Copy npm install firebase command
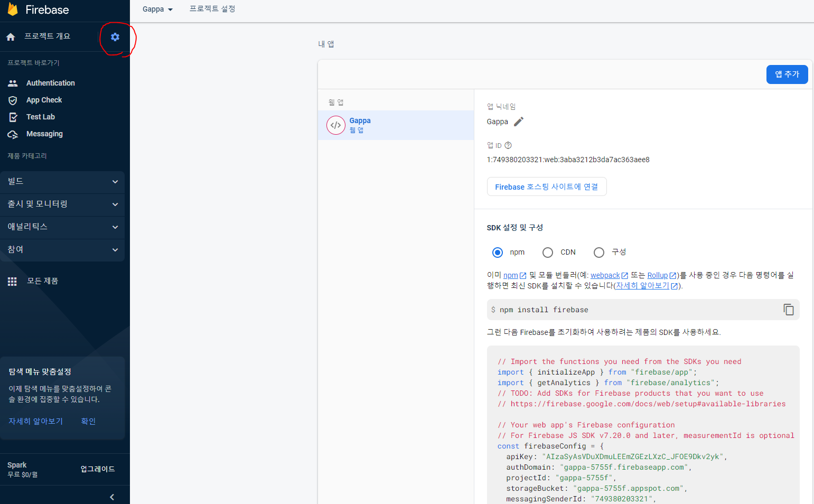Viewport: 814px width, 504px height. [x=789, y=310]
